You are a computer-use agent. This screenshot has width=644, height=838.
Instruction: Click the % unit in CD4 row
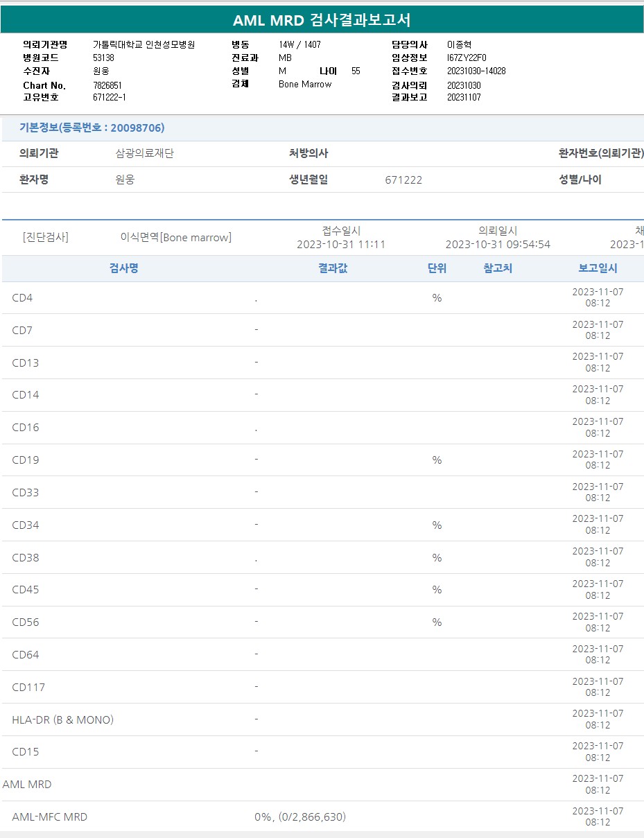point(437,298)
